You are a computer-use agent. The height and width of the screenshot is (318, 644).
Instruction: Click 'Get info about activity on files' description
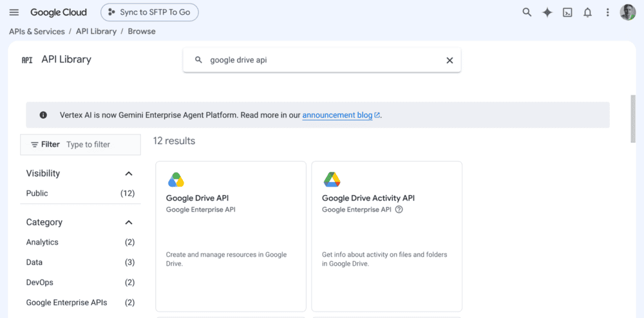[x=384, y=259]
